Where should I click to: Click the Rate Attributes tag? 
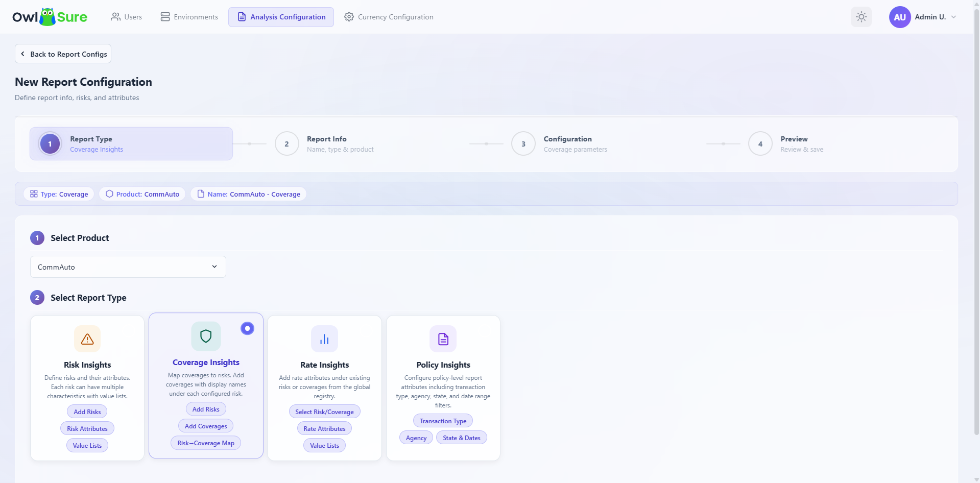pyautogui.click(x=324, y=428)
